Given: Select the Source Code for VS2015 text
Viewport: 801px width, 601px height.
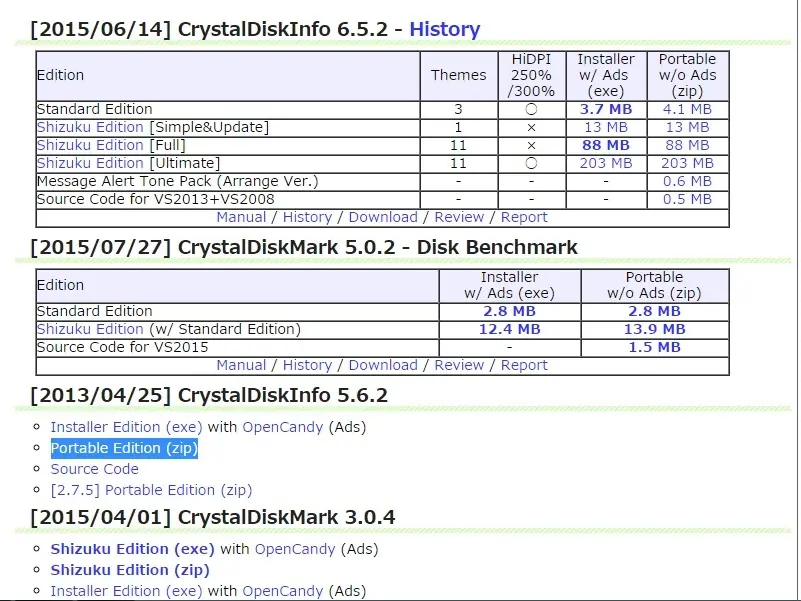Looking at the screenshot, I should 123,348.
